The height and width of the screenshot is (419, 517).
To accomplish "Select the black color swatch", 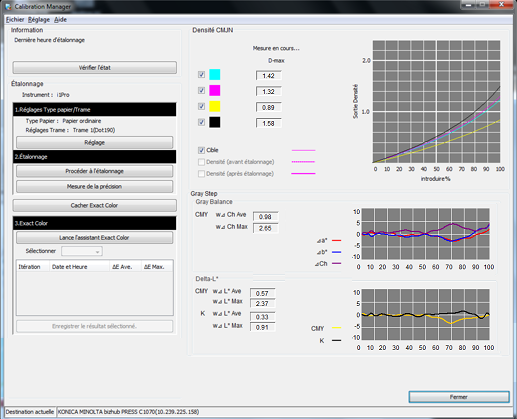I will [215, 122].
